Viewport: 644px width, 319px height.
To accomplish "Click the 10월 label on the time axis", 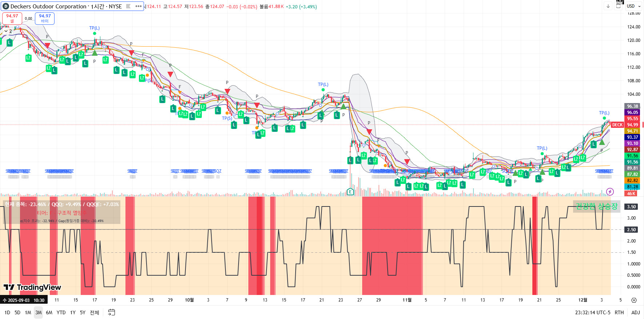I will [x=189, y=300].
